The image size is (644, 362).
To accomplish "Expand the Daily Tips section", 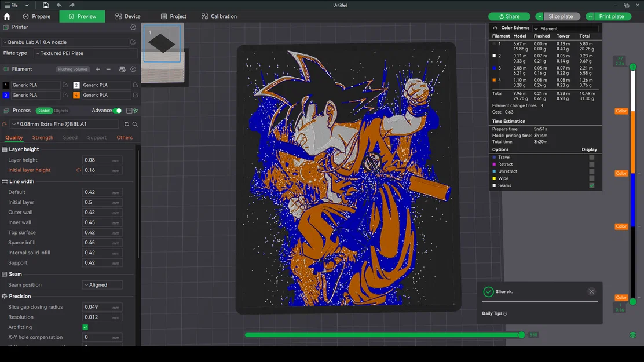I will 495,313.
